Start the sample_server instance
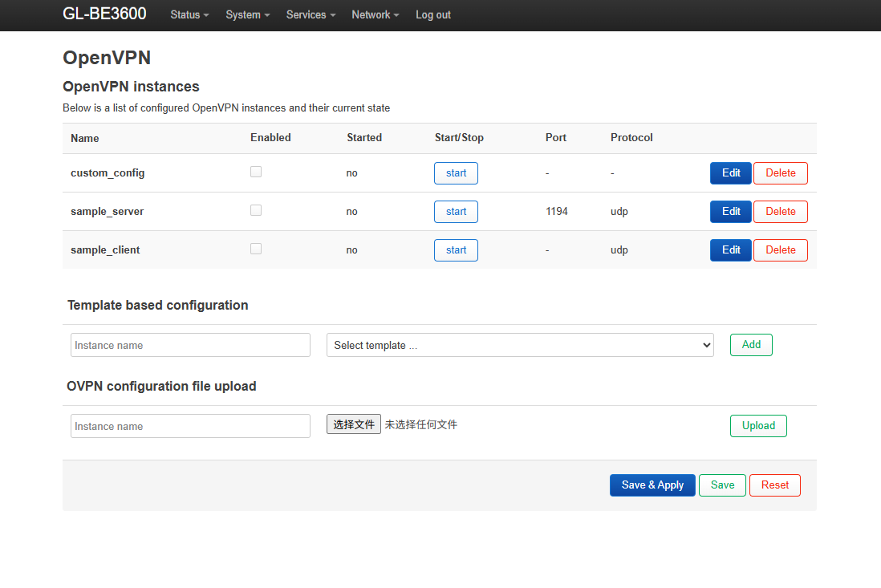 (x=456, y=212)
